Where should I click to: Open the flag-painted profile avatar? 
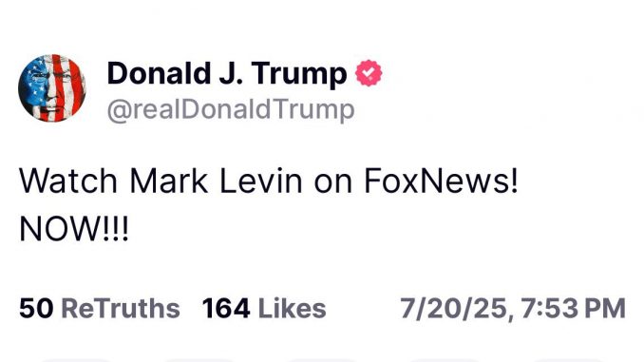[52, 88]
